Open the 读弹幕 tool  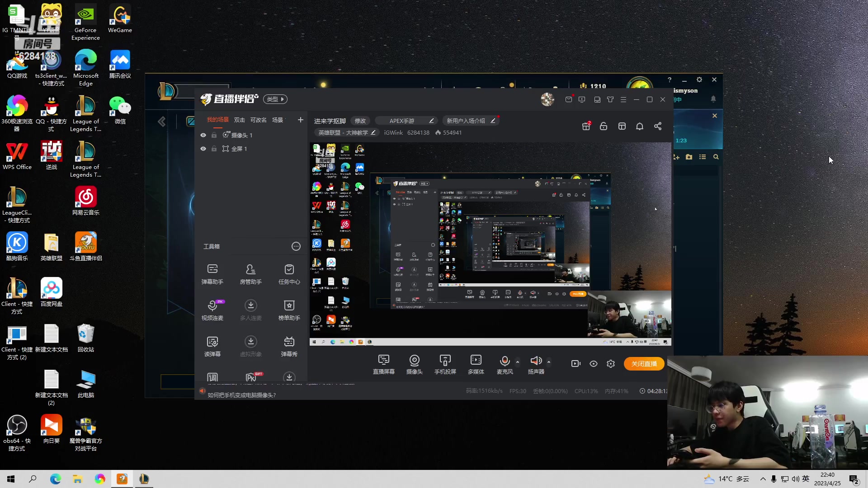(212, 346)
